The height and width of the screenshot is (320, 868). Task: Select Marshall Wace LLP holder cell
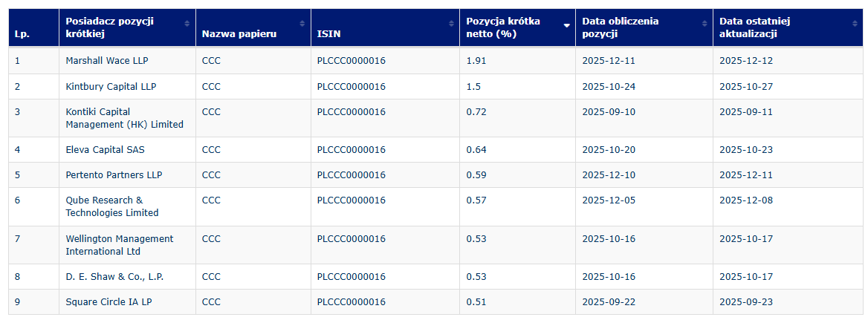(127, 61)
